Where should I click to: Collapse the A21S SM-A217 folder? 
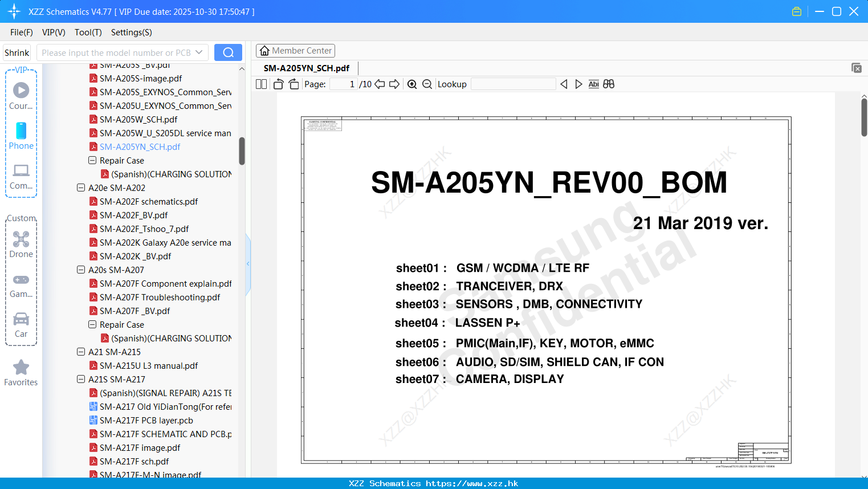tap(81, 379)
